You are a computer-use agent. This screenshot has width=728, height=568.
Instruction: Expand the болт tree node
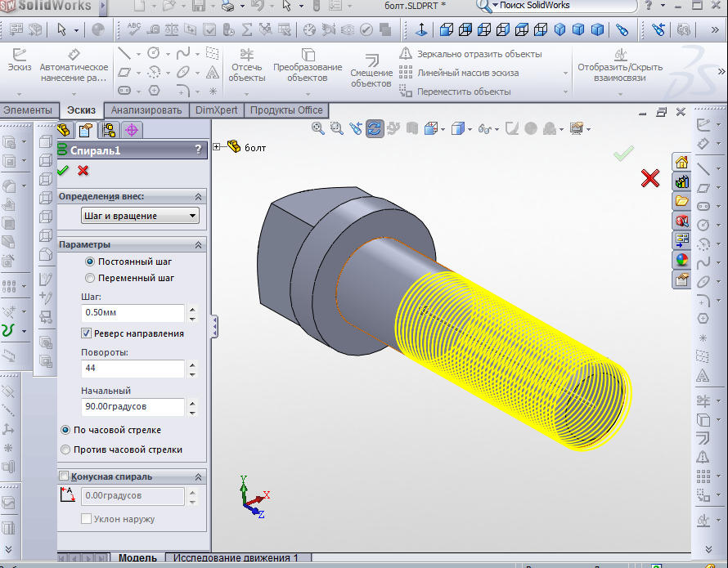[x=217, y=147]
